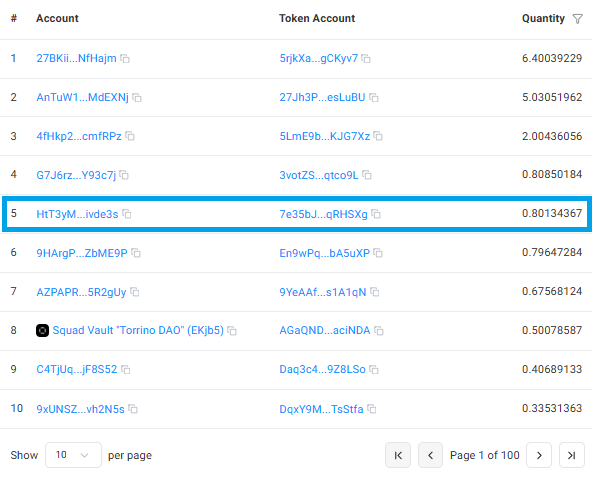Open token account 27Jh3P...esLuBU
This screenshot has height=477, width=592.
coord(322,97)
